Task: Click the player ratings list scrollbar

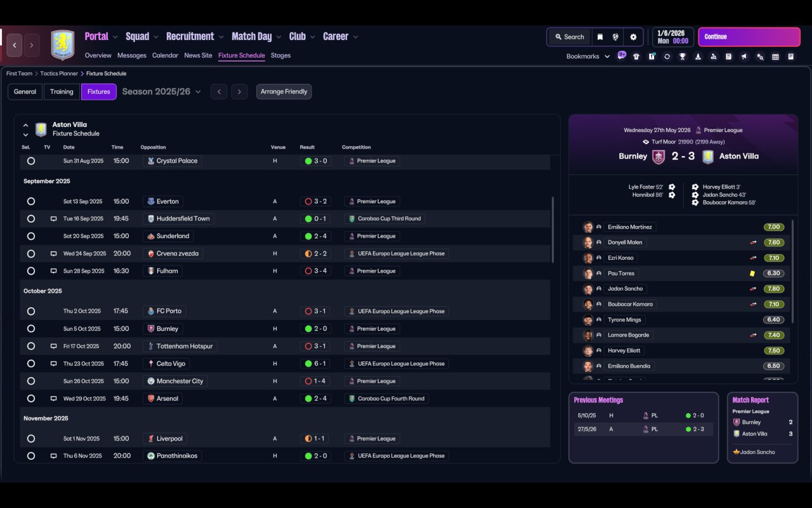Action: pos(792,272)
